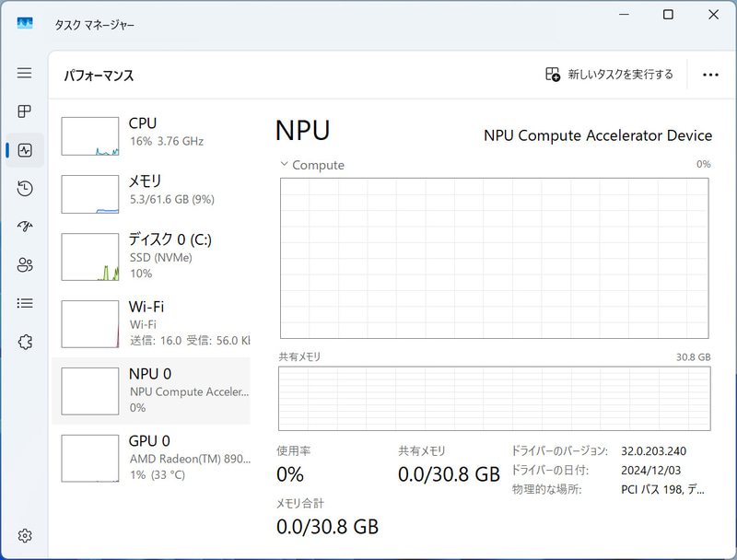Open the navigation menu hamburger icon
The width and height of the screenshot is (737, 560).
point(24,74)
